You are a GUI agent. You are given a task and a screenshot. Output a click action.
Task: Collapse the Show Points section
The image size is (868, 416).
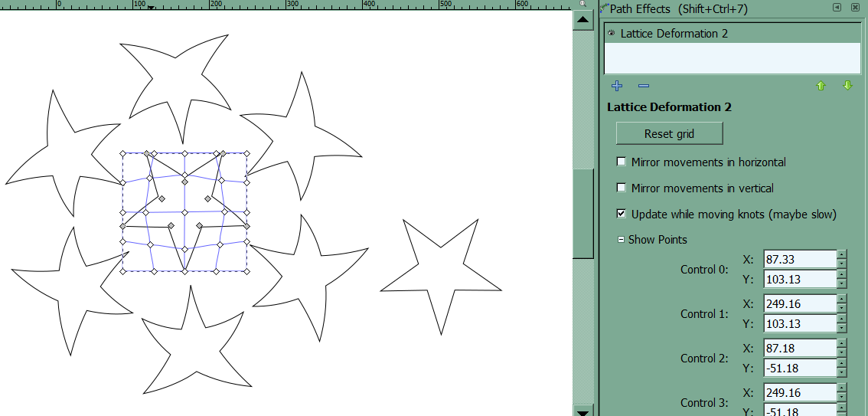622,240
